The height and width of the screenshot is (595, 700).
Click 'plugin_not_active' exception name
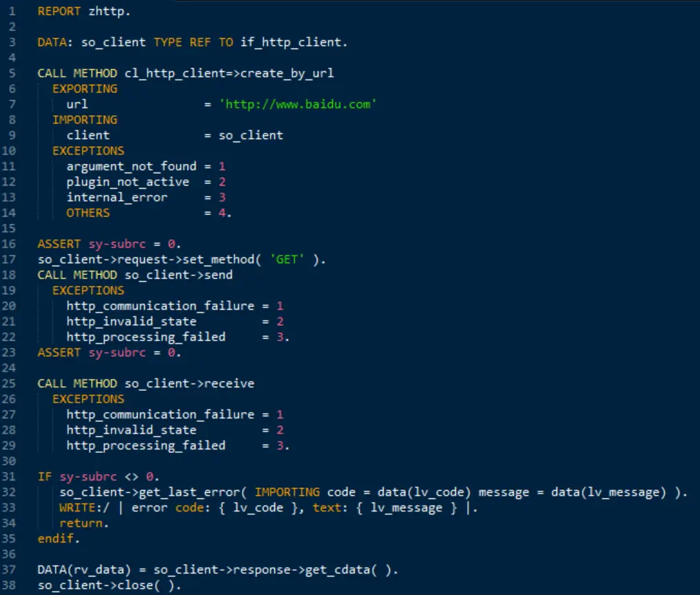[x=127, y=182]
